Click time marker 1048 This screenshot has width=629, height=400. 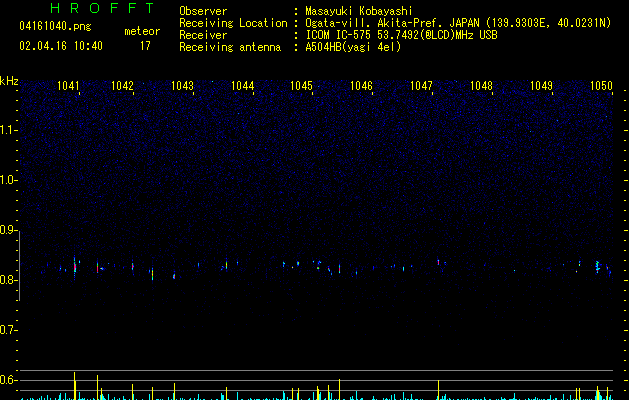click(481, 86)
